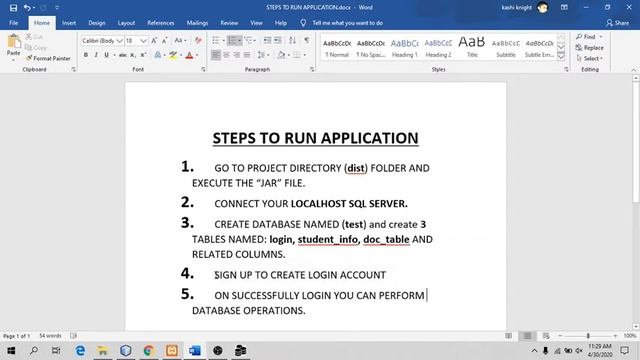Click the Share button

(618, 23)
